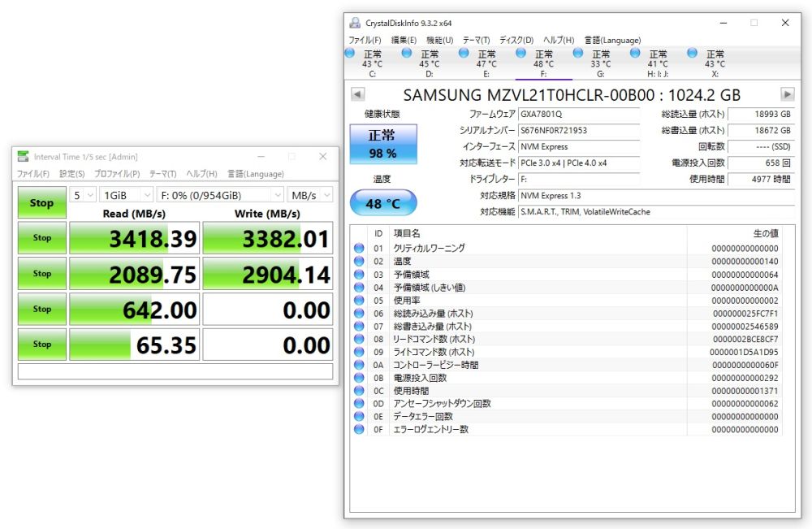This screenshot has height=529, width=812.
Task: Click the 18993 GB total host reads value
Action: click(x=762, y=114)
